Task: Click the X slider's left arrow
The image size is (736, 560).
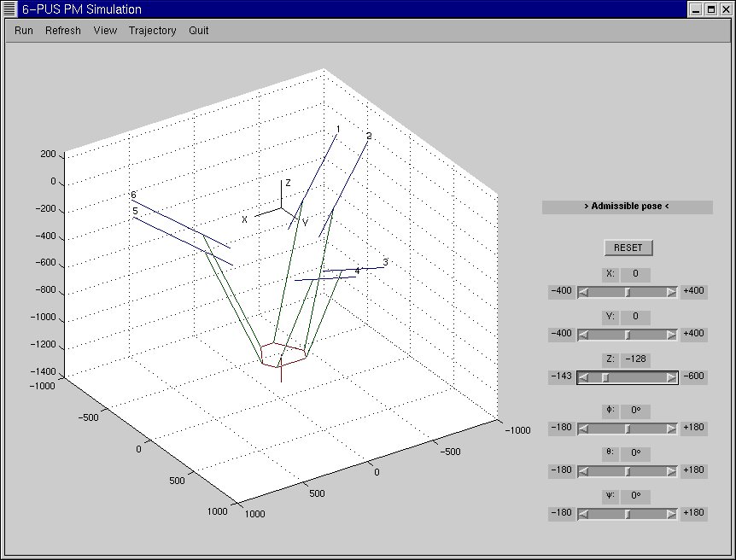Action: pos(584,291)
